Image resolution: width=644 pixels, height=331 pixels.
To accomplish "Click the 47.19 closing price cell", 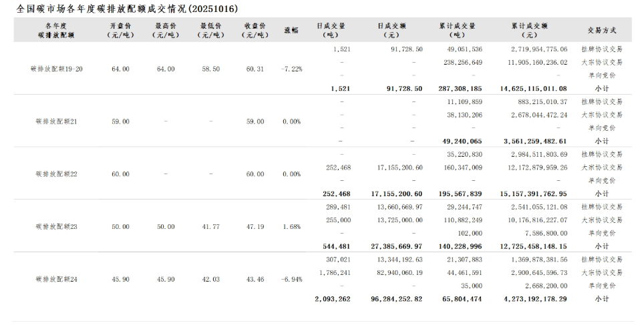I will 255,226.
